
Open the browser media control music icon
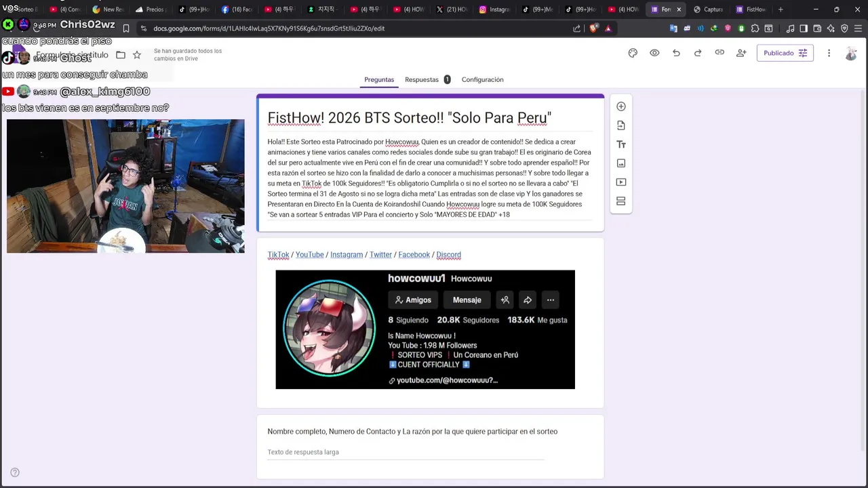790,28
